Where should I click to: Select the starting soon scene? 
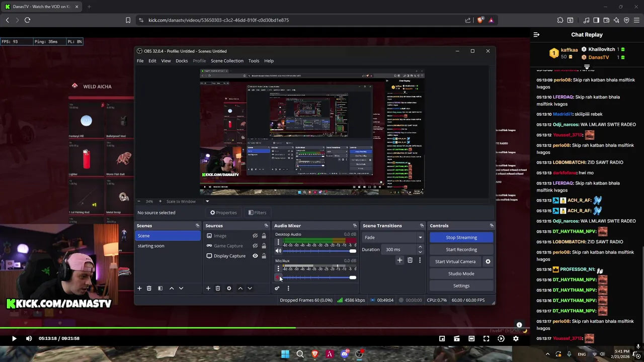pos(168,246)
